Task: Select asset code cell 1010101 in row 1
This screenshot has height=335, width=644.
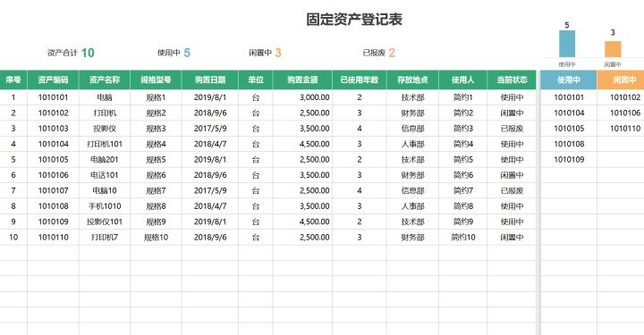Action: 53,97
